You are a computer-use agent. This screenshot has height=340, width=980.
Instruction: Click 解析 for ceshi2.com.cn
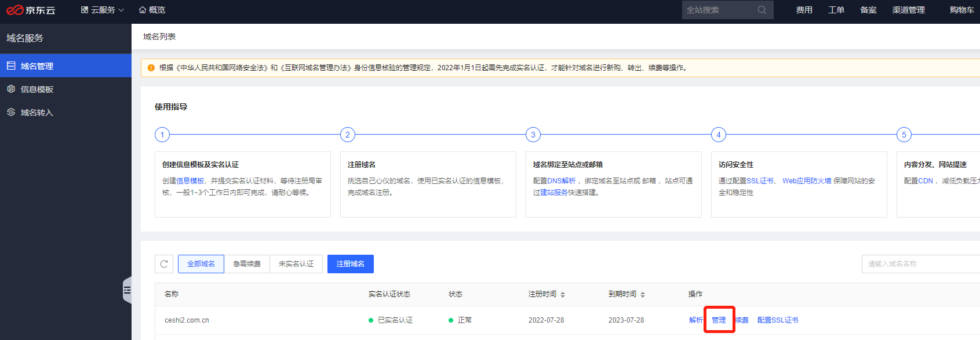click(696, 320)
